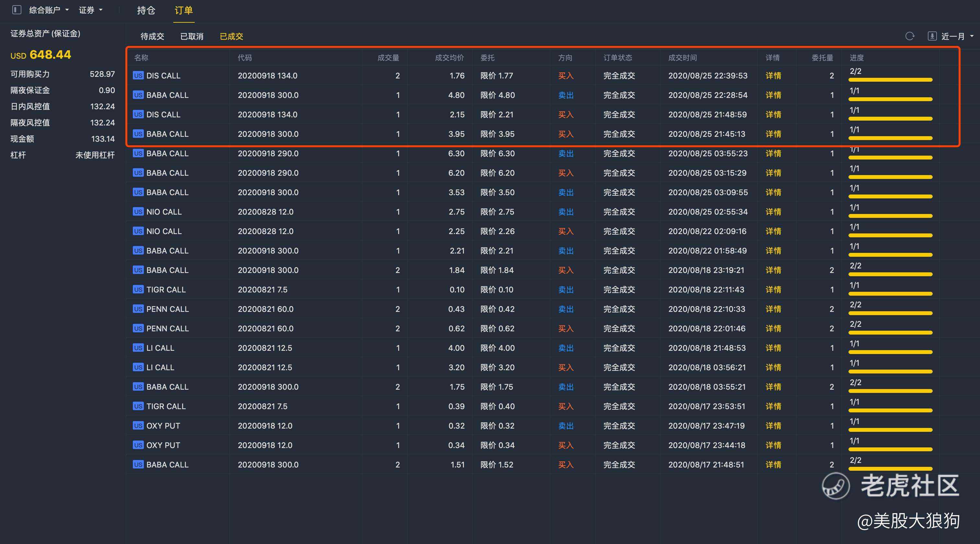This screenshot has height=544, width=980.
Task: Click 限价 4.80 order cell
Action: tap(498, 95)
